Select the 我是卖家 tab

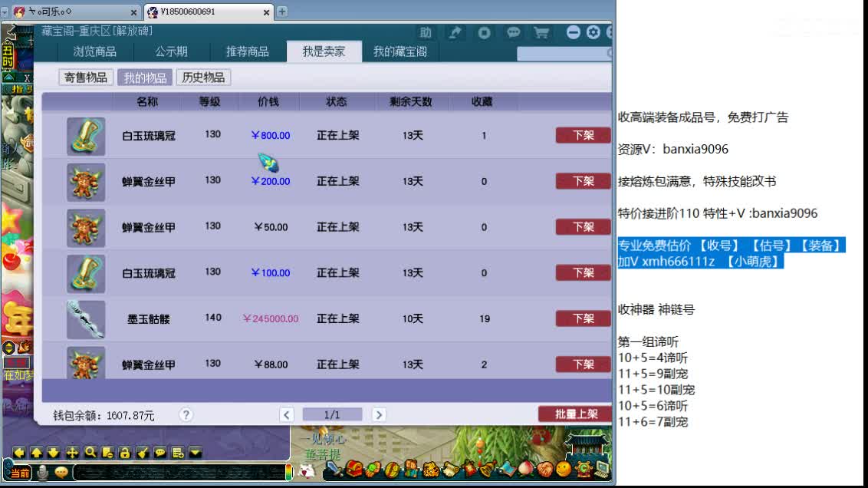coord(324,51)
